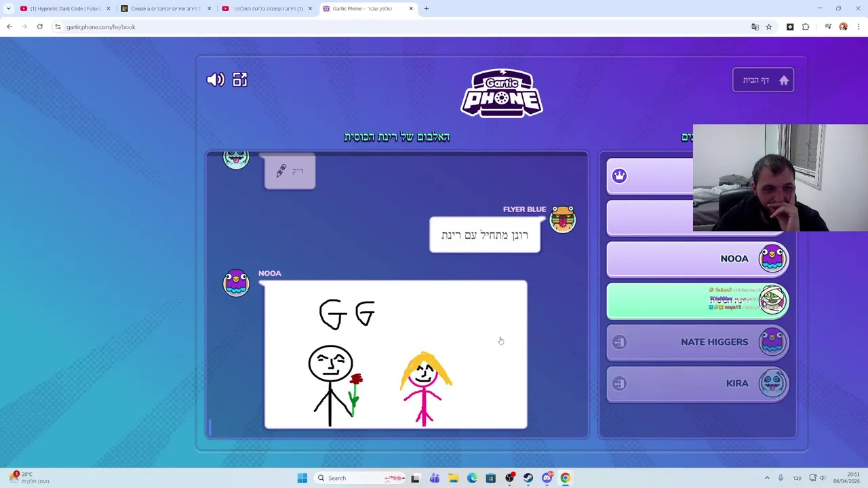Open the crown host player row
Screen dimensions: 868x488
pyautogui.click(x=650, y=176)
